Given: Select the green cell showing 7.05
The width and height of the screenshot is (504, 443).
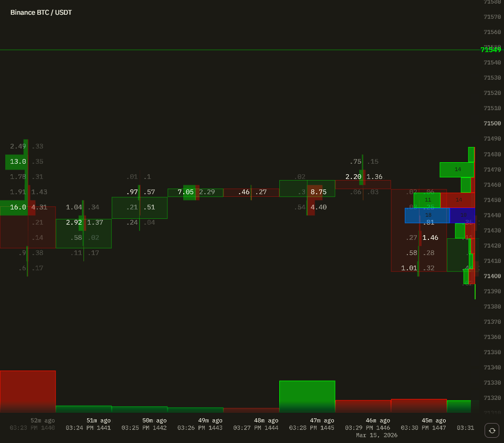Looking at the screenshot, I should [x=185, y=192].
